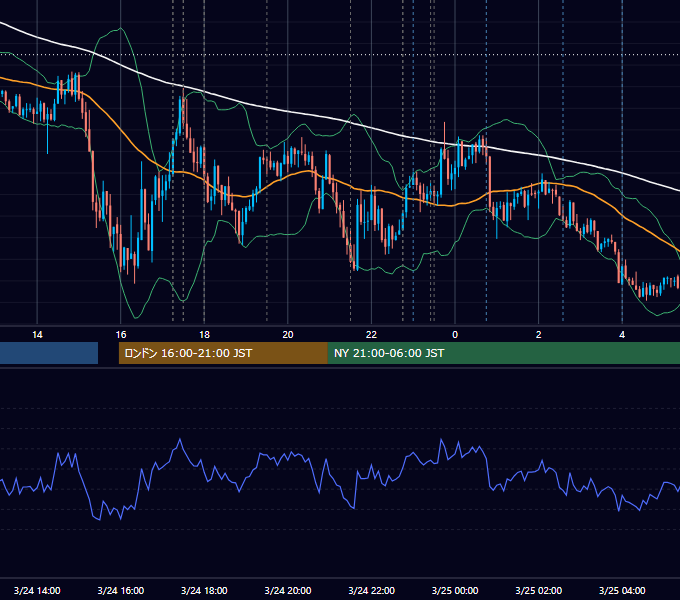The height and width of the screenshot is (600, 680).
Task: Click the '3/24 14:00' date label
Action: click(37, 590)
